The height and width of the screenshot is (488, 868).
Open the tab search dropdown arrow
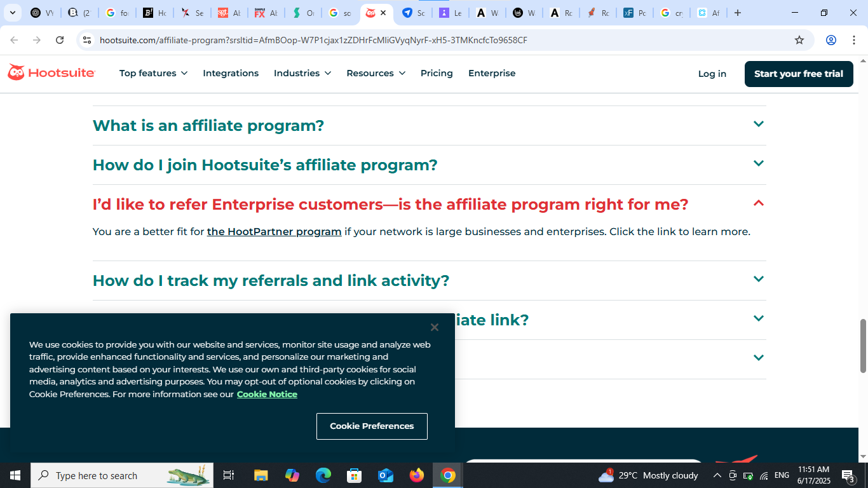12,13
